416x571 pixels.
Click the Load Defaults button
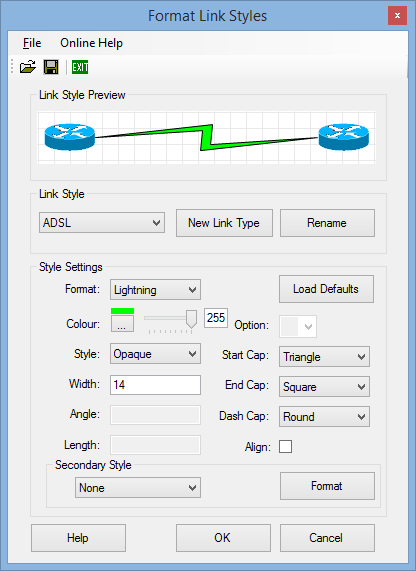pyautogui.click(x=326, y=289)
